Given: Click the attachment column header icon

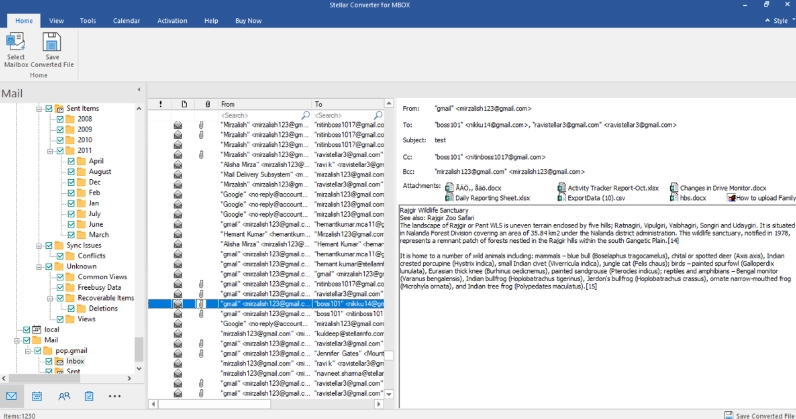Looking at the screenshot, I should [x=208, y=104].
